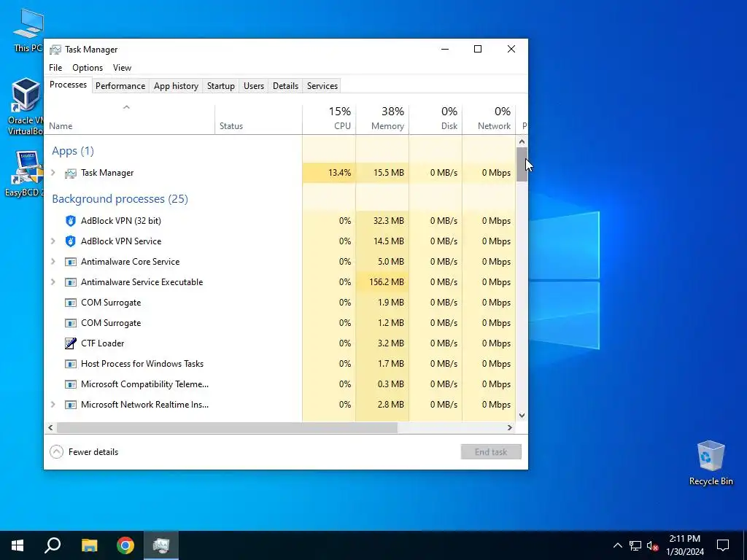Switch to the Users tab
Image resolution: width=747 pixels, height=560 pixels.
(x=253, y=86)
